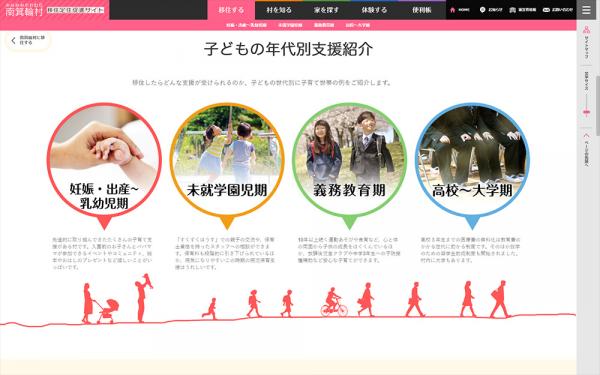The width and height of the screenshot is (600, 375).
Task: Click the 妊娠・出産〜乳幼児期 circle
Action: click(104, 160)
